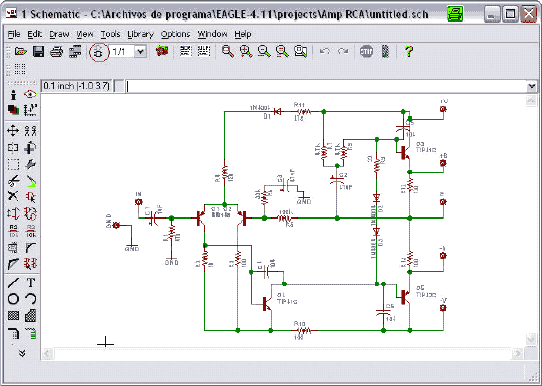Open the CAM processor icon
This screenshot has height=386, width=542.
click(x=75, y=52)
